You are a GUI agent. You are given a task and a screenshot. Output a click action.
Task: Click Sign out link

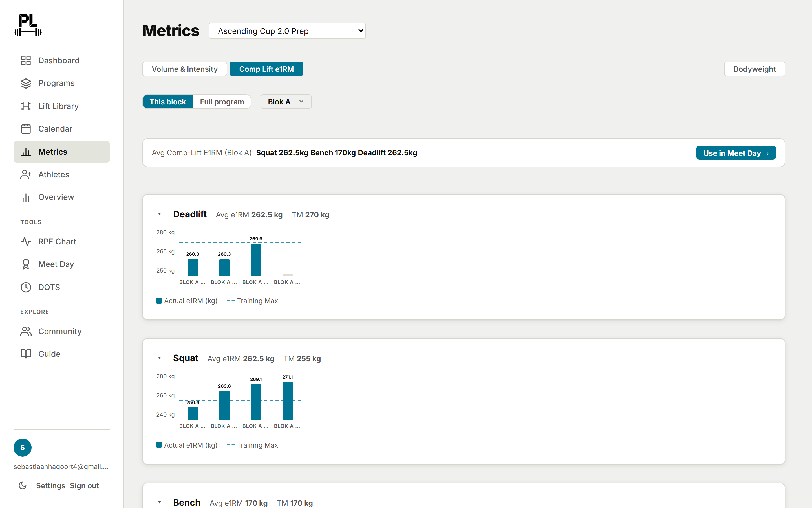point(84,486)
